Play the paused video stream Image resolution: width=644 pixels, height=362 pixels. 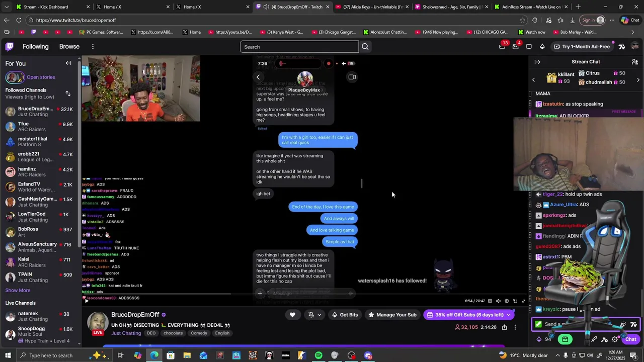point(87,301)
